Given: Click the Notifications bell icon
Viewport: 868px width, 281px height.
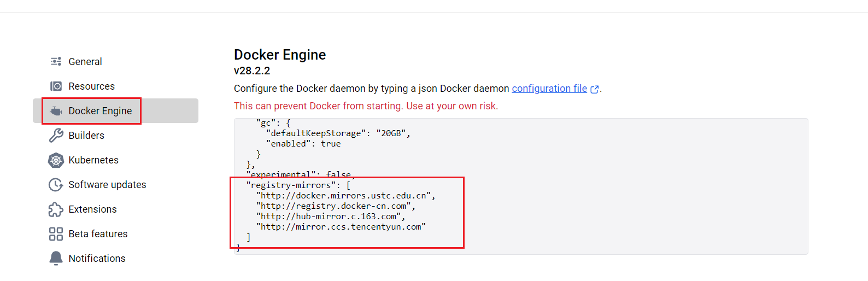Looking at the screenshot, I should 56,258.
